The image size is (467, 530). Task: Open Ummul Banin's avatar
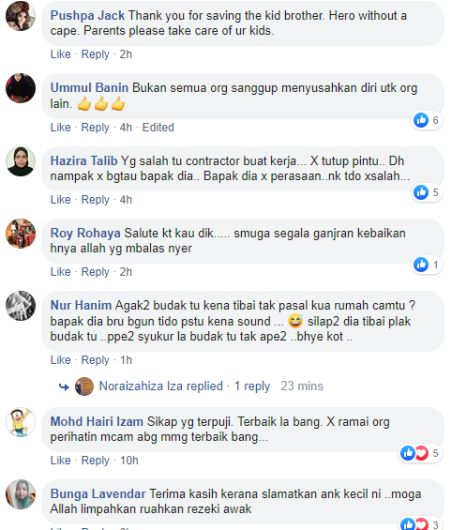click(x=21, y=88)
